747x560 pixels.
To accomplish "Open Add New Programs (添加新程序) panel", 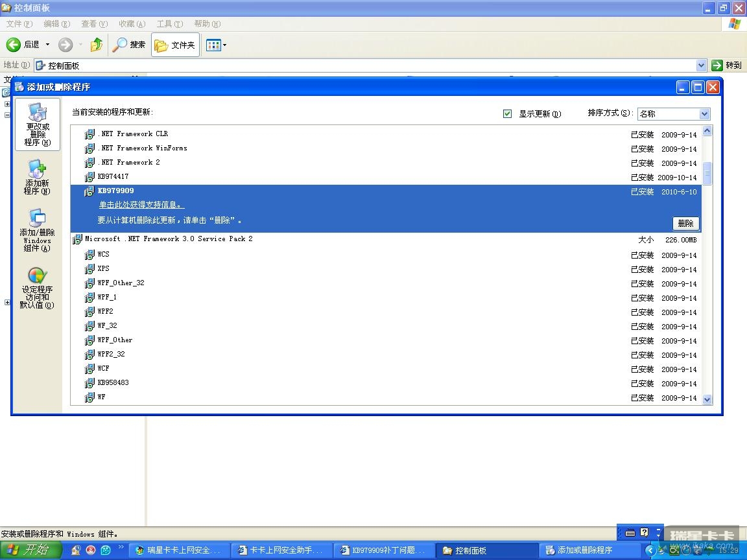I will pyautogui.click(x=37, y=177).
